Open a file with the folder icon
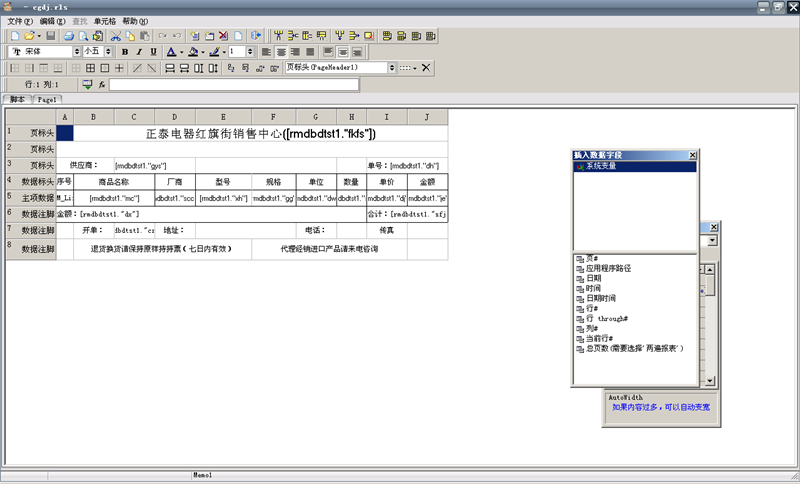Screen dimensions: 800x484 29,36
